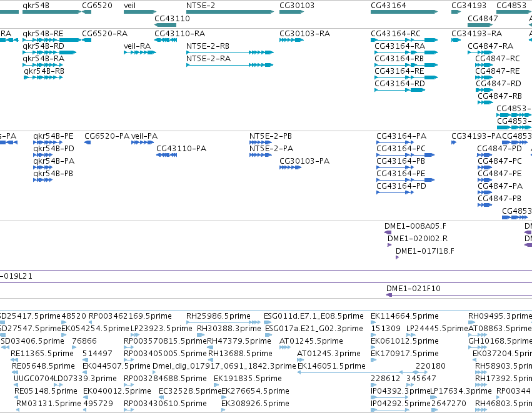532x413 pixels.
Task: Click the NT5E-2 gene arrow glyph
Action: pyautogui.click(x=230, y=12)
